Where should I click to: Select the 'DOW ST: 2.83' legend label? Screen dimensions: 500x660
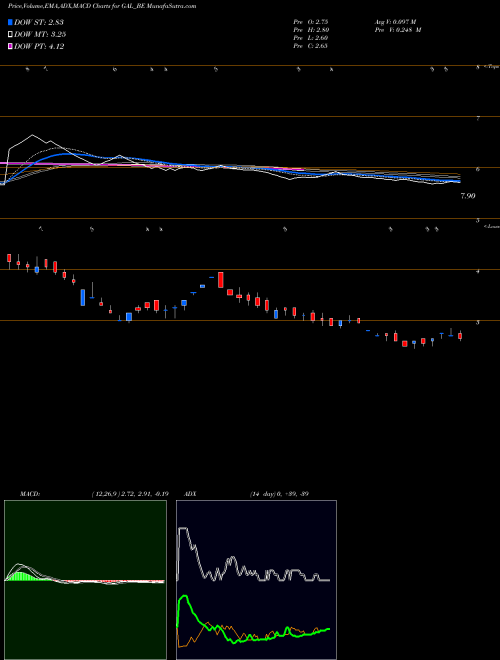coord(39,22)
